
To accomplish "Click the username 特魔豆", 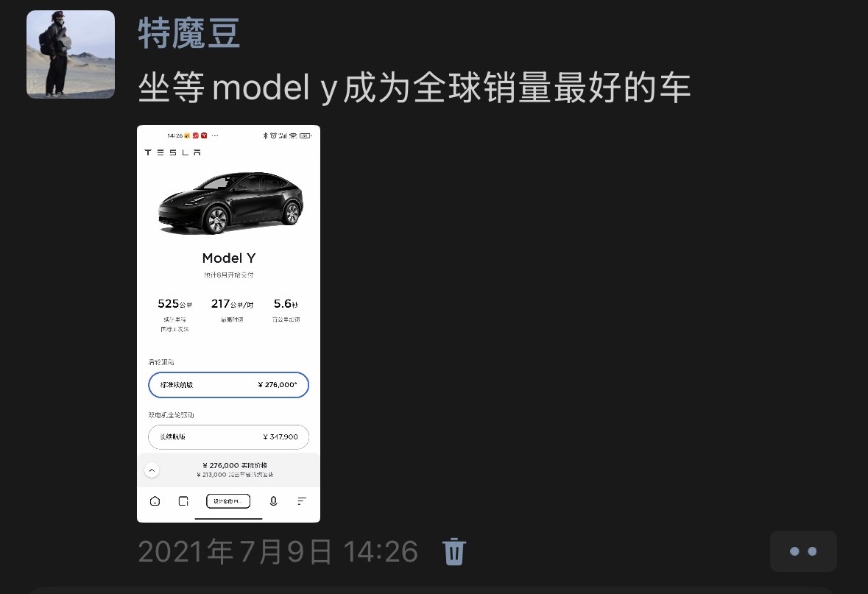I will 188,34.
